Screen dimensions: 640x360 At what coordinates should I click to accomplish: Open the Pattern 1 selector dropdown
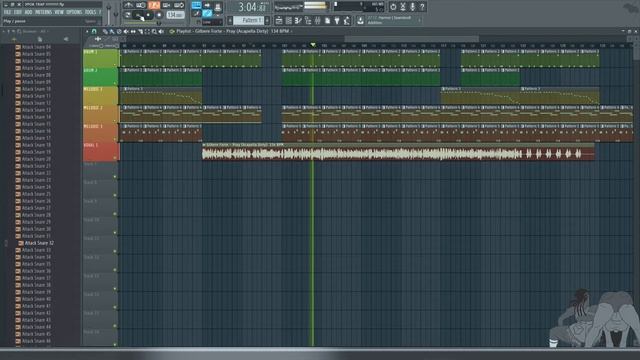(x=249, y=20)
